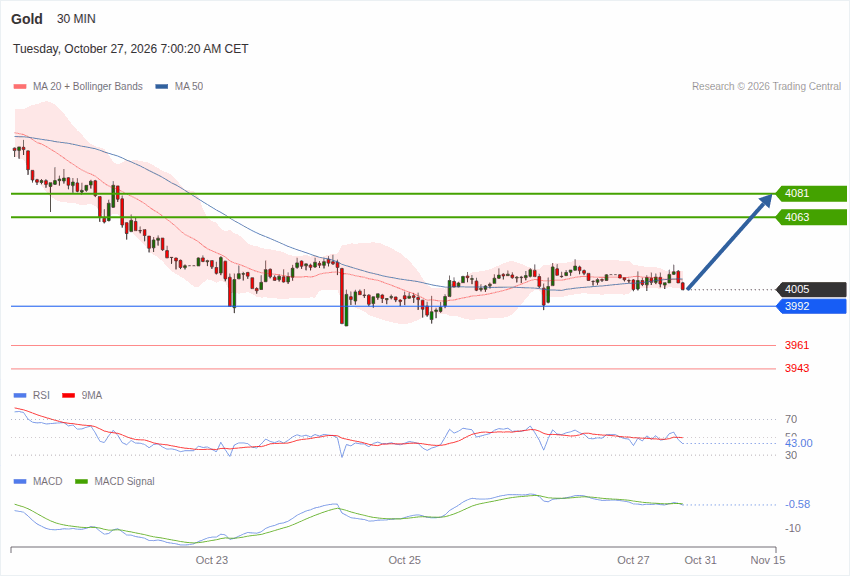
Task: Select the 4081 resistance price tag
Action: tap(812, 193)
